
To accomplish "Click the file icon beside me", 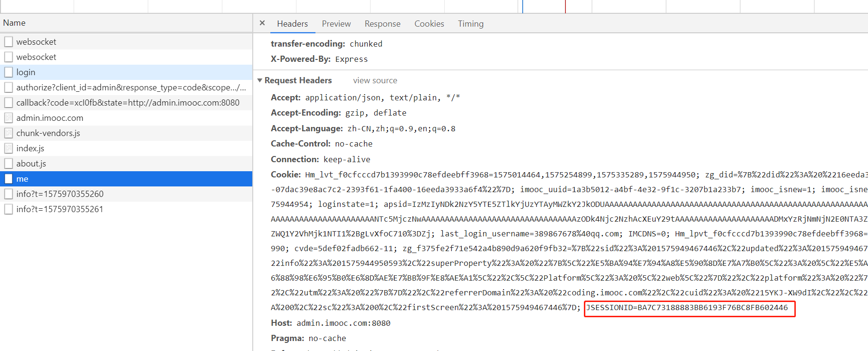I will [x=9, y=179].
